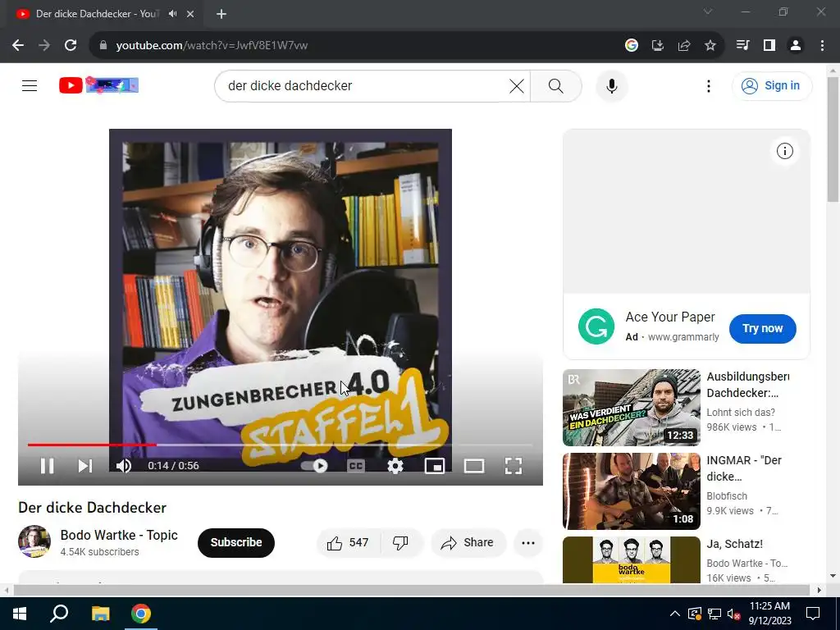The image size is (840, 630).
Task: Click the URL address bar
Action: tap(354, 46)
